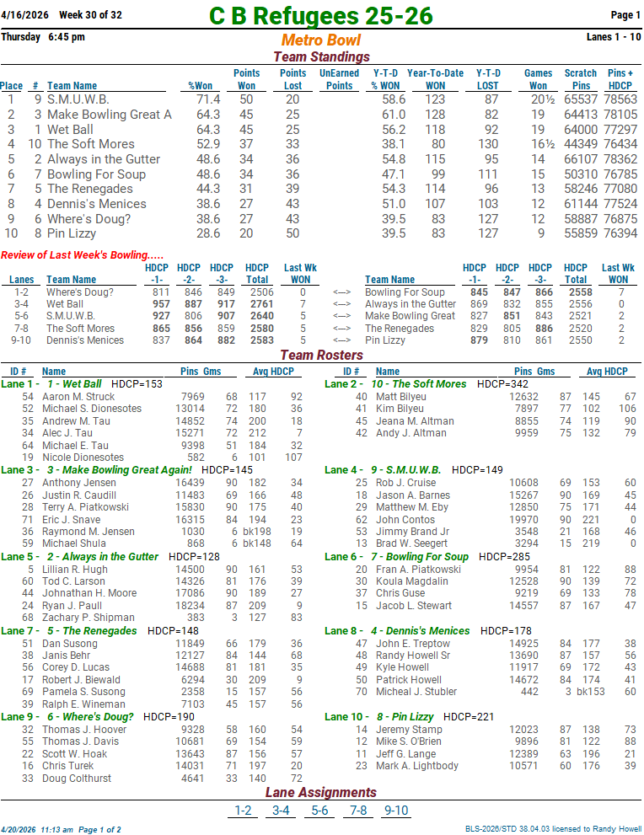
Task: Select bowler John Contos
Action: tap(405, 520)
